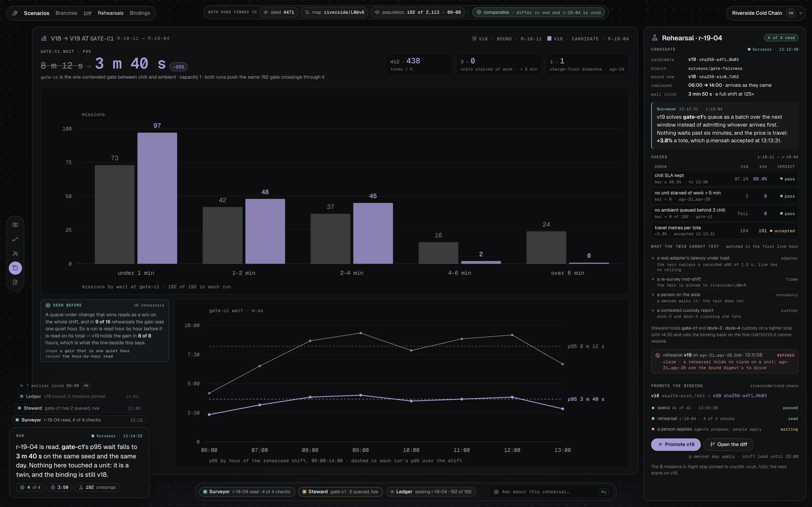Select the no ambient queued behind 3 chill check
812x507 pixels.
724,214
